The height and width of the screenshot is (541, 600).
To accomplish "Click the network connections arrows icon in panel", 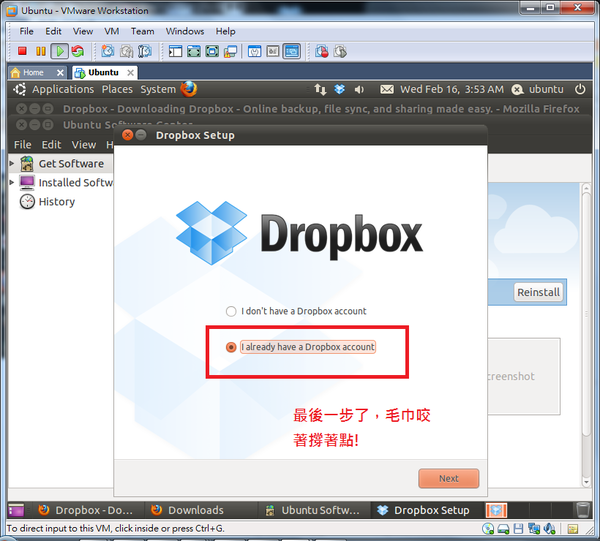I will tap(320, 90).
